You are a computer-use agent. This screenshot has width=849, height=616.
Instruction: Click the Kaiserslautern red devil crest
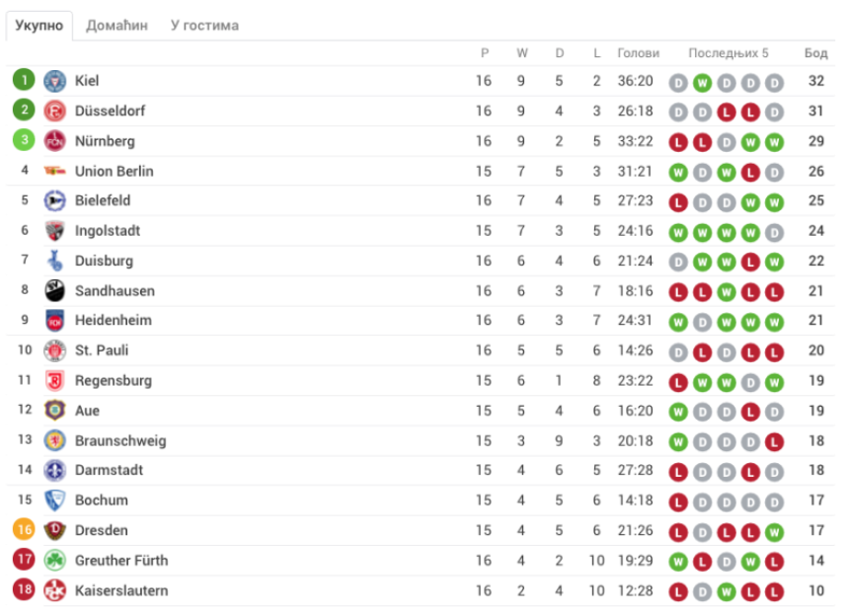[54, 590]
